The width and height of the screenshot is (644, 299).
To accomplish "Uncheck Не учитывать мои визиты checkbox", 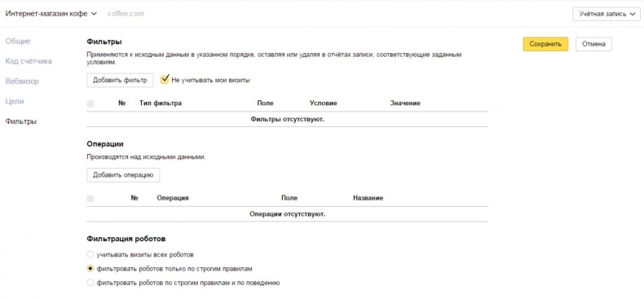I will [165, 79].
